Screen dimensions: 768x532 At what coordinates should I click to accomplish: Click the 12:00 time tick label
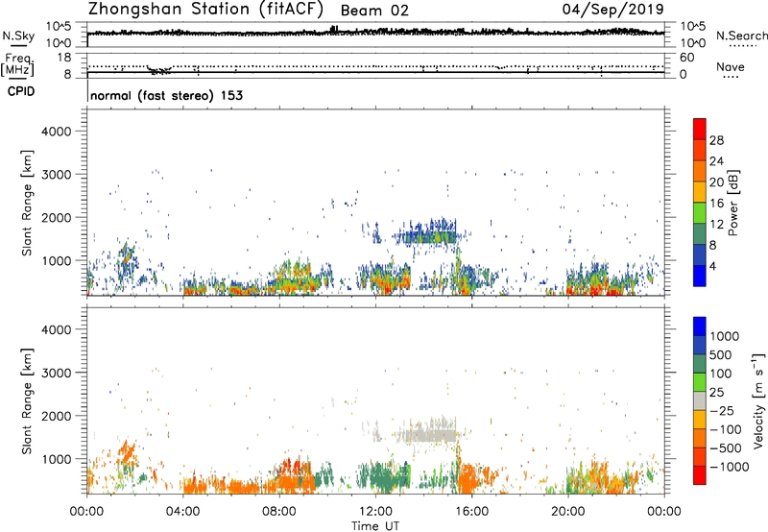click(x=375, y=512)
